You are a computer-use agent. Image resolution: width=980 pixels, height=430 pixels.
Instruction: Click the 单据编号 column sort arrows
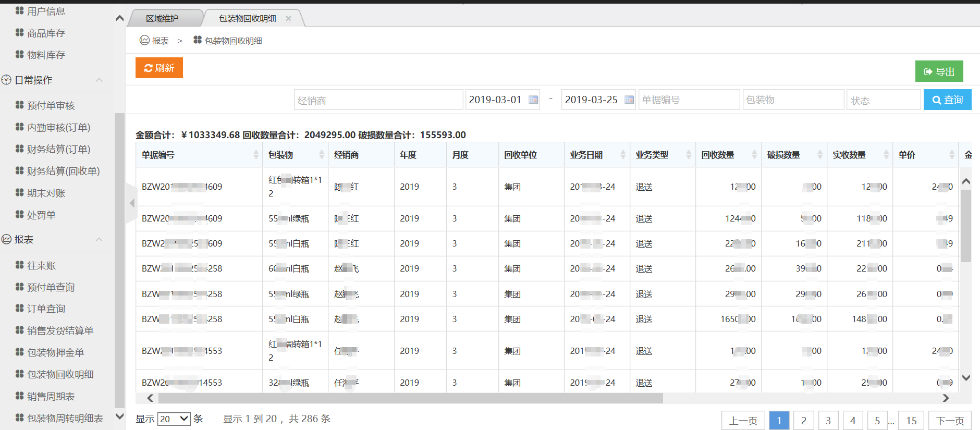coord(255,155)
